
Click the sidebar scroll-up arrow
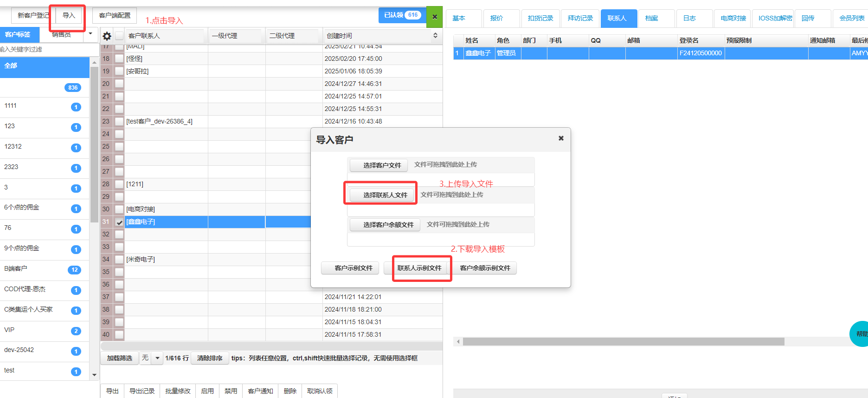pos(95,62)
